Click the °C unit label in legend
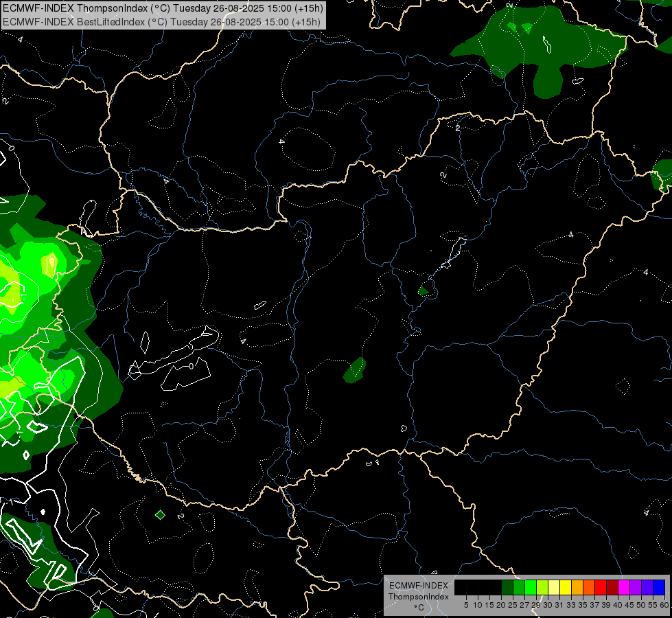 click(419, 607)
